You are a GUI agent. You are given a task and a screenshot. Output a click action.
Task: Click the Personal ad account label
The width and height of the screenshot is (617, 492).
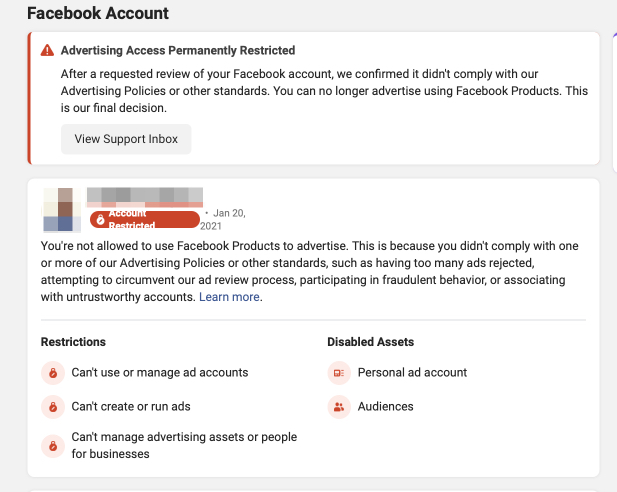click(412, 372)
